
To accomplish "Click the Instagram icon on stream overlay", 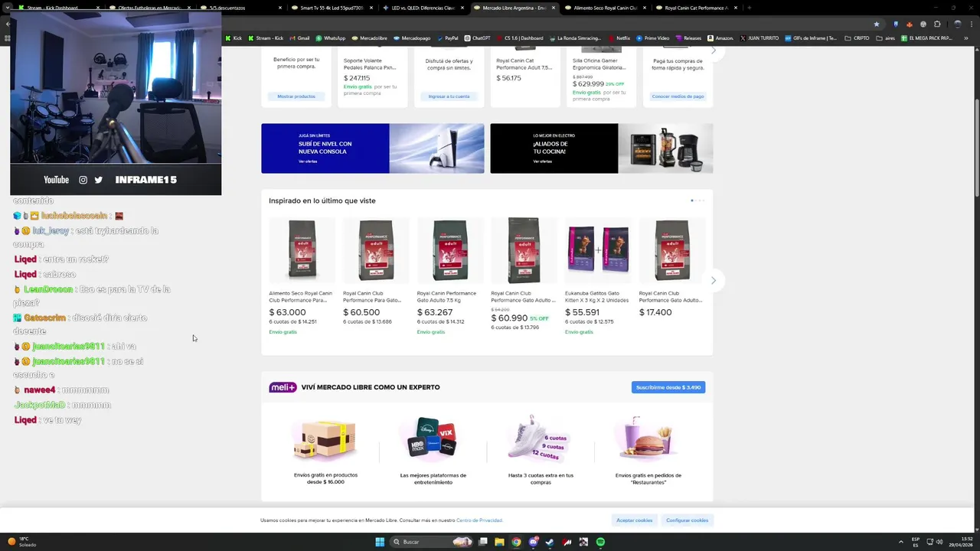I will (x=83, y=180).
